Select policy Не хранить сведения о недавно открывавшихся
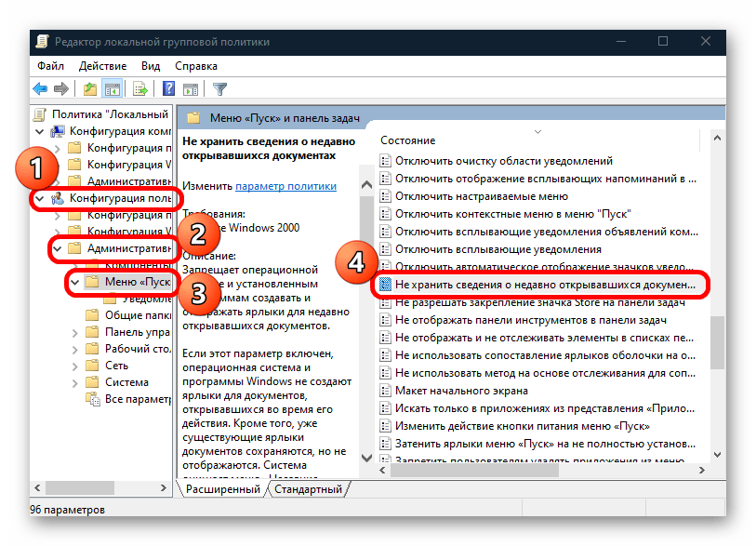Image resolution: width=756 pixels, height=546 pixels. [543, 285]
